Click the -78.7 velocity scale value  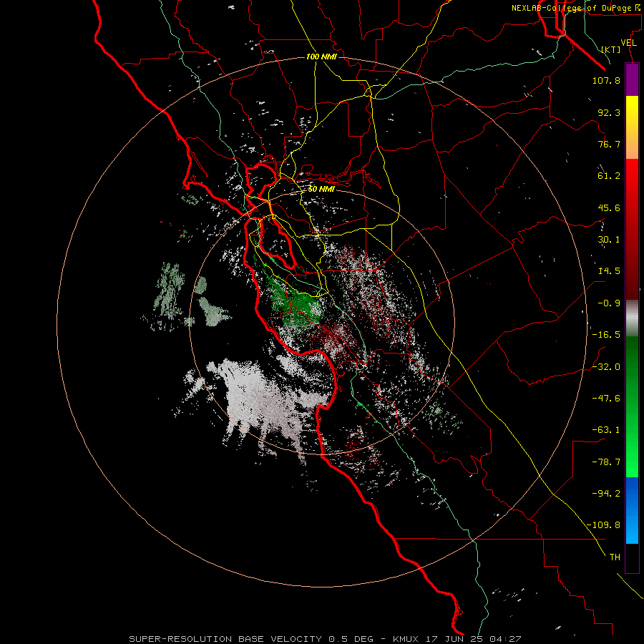[x=606, y=462]
